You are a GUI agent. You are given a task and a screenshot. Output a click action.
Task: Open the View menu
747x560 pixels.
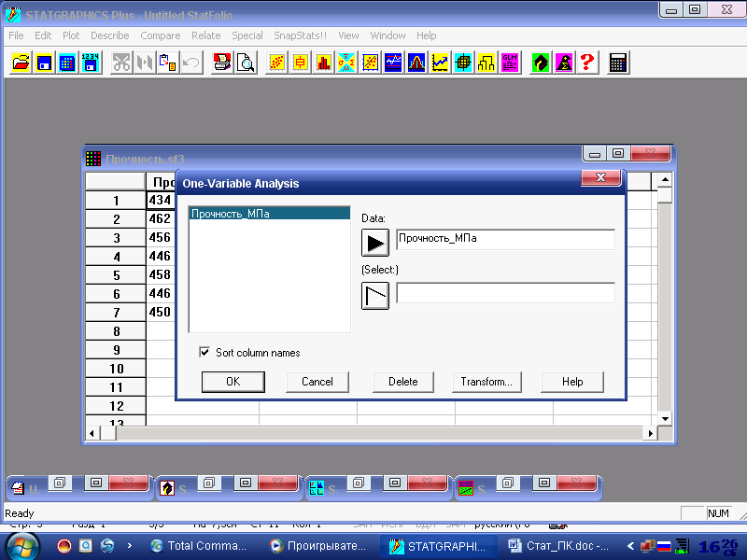[348, 35]
